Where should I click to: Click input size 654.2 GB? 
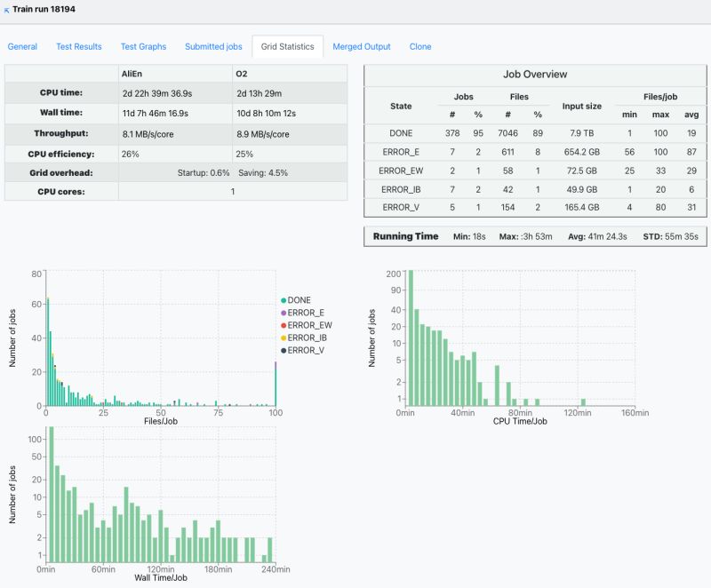tap(582, 152)
